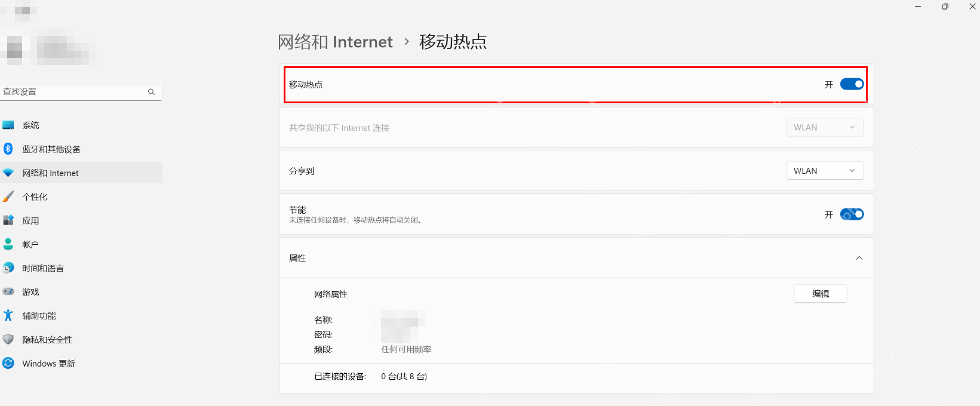Click the 频段 label
The width and height of the screenshot is (980, 406).
[324, 349]
